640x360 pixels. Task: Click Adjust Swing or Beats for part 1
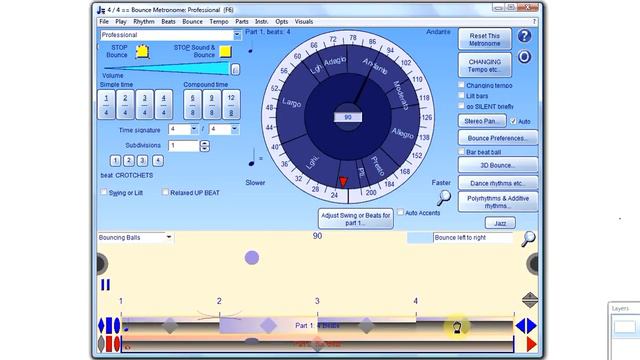[356, 219]
